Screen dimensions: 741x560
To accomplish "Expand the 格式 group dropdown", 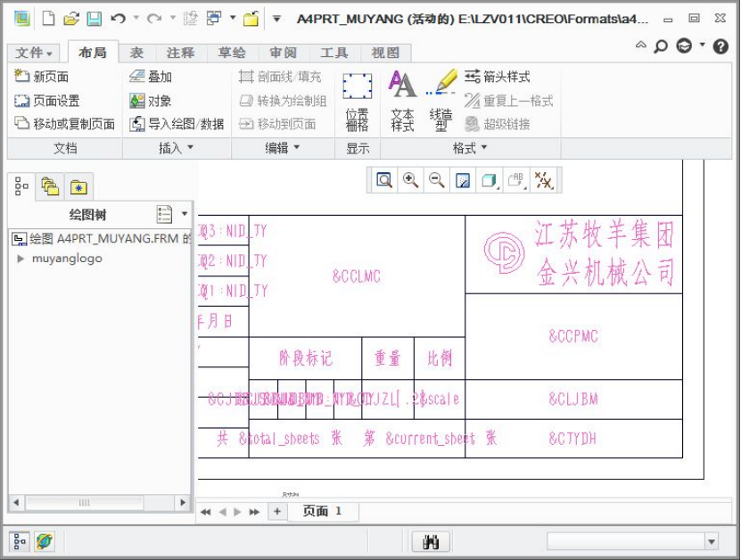I will click(470, 148).
